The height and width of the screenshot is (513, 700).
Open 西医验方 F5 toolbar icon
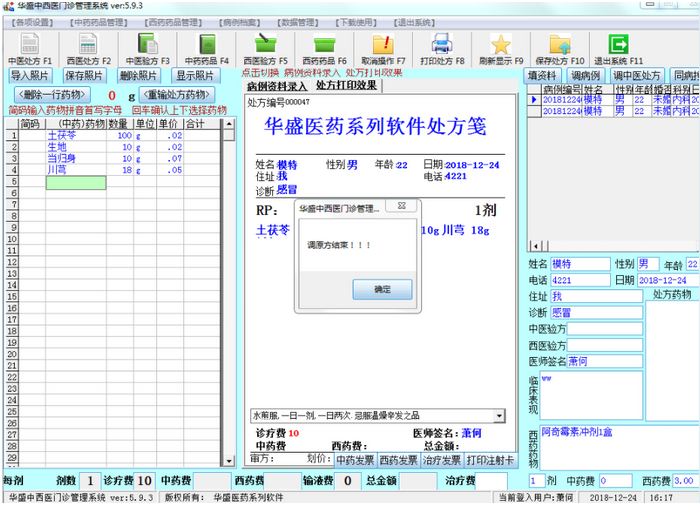[x=265, y=49]
